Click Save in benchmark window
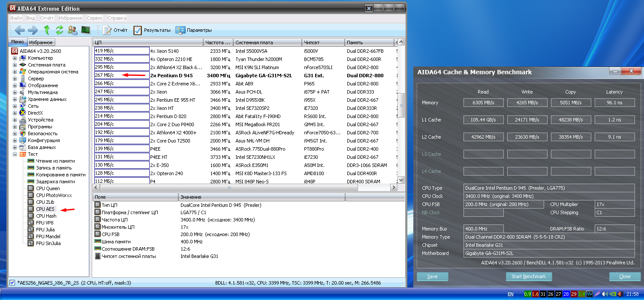Viewport: 644px width, 300px height. coord(432,276)
